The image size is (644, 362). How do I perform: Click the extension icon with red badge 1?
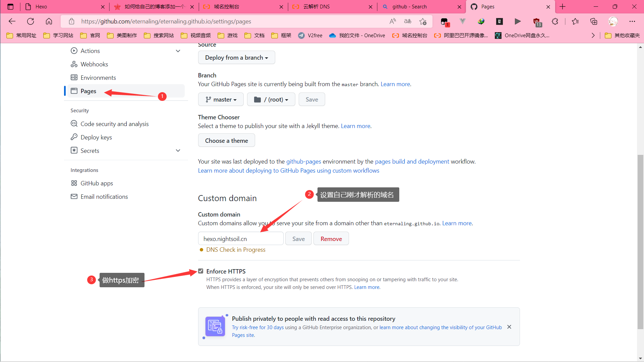click(x=445, y=22)
